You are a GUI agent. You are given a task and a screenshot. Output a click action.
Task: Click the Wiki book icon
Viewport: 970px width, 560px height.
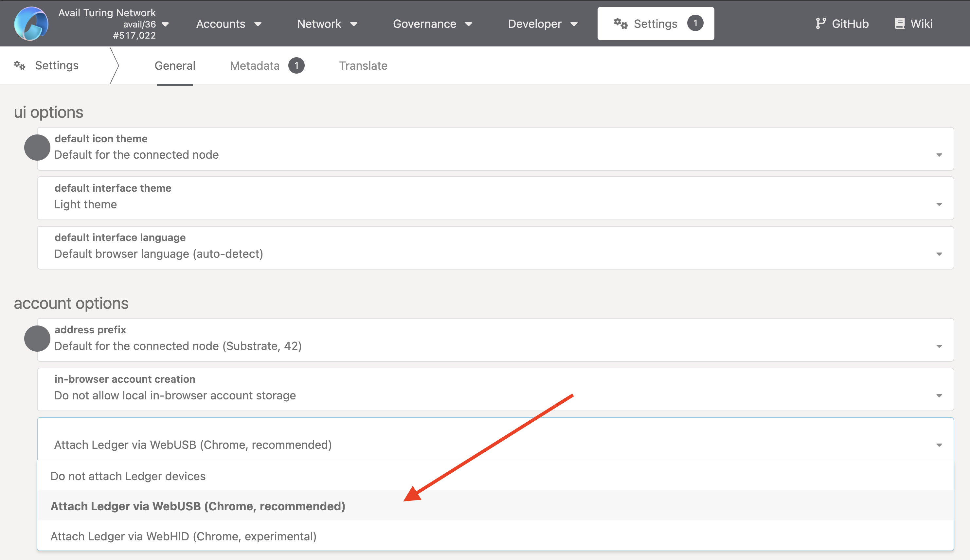899,24
